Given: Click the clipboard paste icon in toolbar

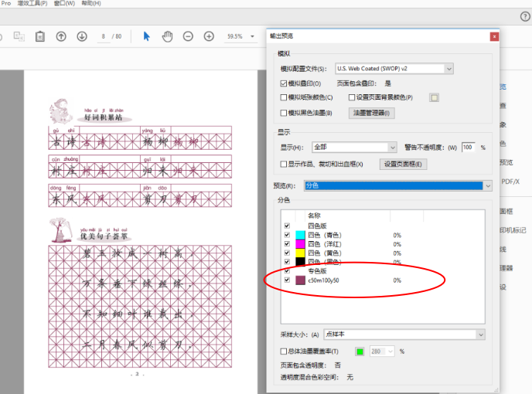Looking at the screenshot, I should (x=39, y=36).
